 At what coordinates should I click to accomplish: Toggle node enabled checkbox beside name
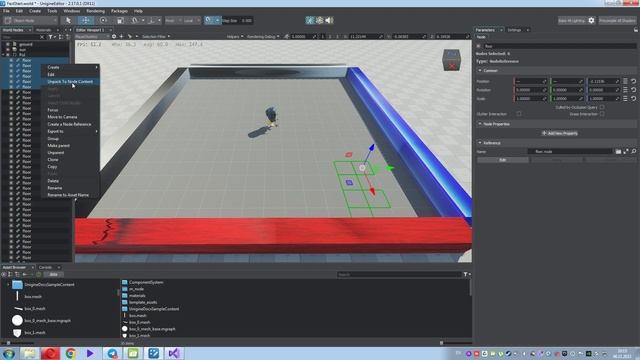(x=479, y=46)
